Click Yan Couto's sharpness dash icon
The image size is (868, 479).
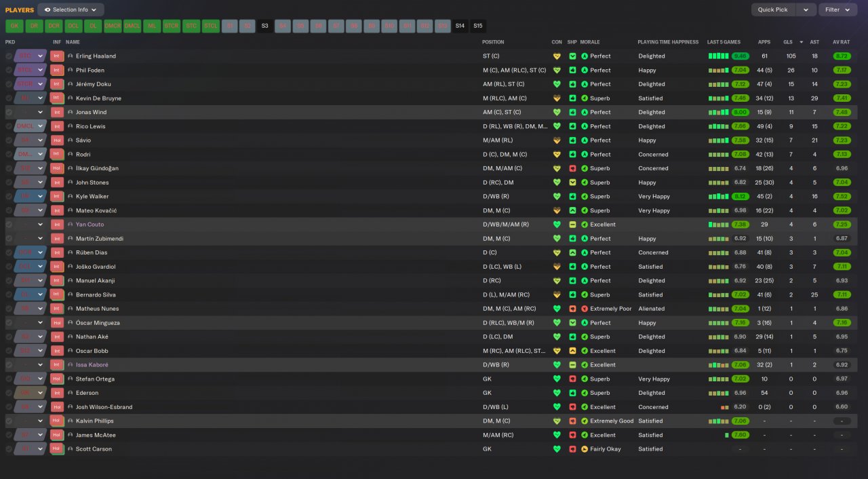click(x=572, y=225)
